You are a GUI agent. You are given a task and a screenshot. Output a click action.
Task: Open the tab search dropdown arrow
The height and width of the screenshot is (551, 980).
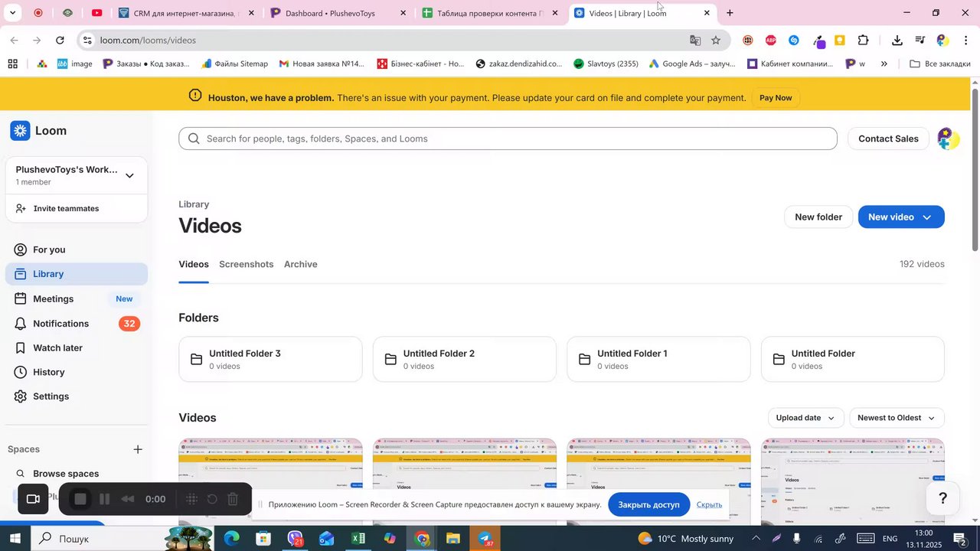click(12, 13)
